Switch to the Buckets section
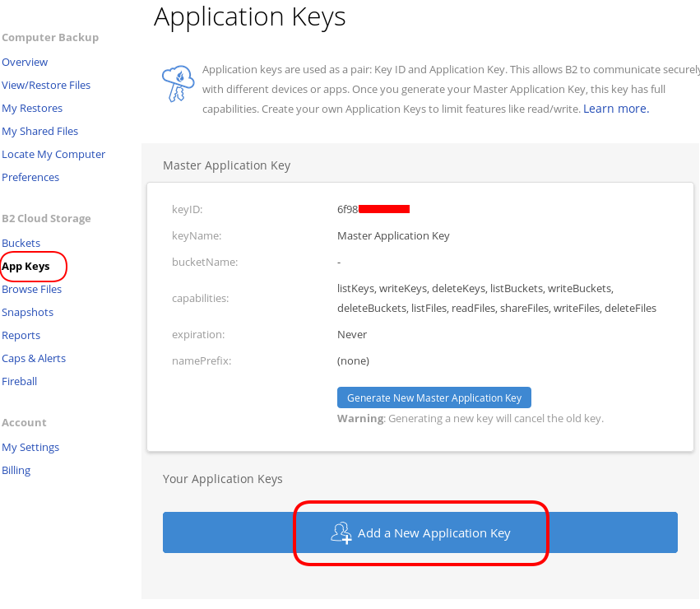Viewport: 700px width, 609px height. point(21,243)
